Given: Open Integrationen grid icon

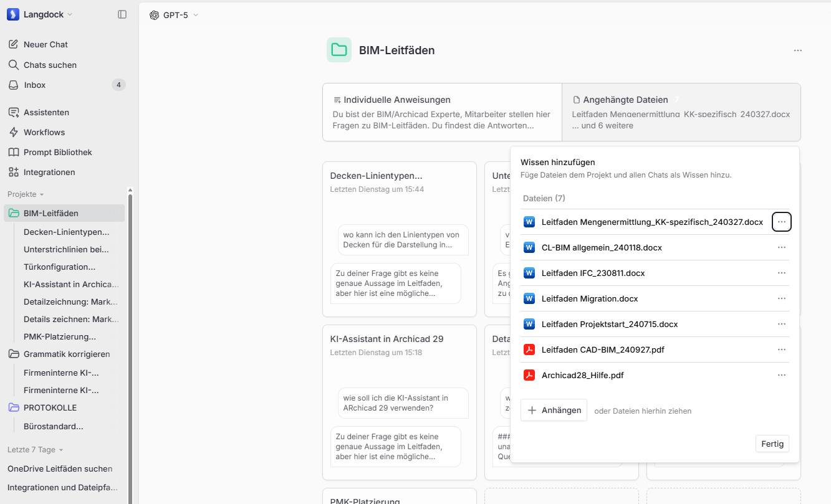Looking at the screenshot, I should 13,172.
